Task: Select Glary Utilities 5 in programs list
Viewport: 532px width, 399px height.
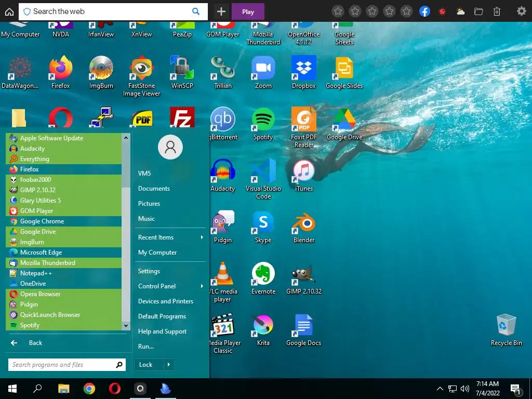Action: 64,201
